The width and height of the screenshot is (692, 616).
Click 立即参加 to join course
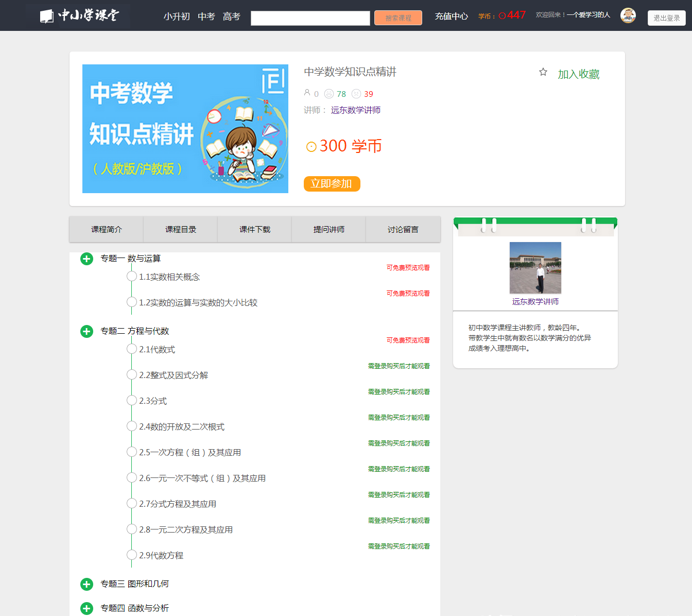point(332,184)
